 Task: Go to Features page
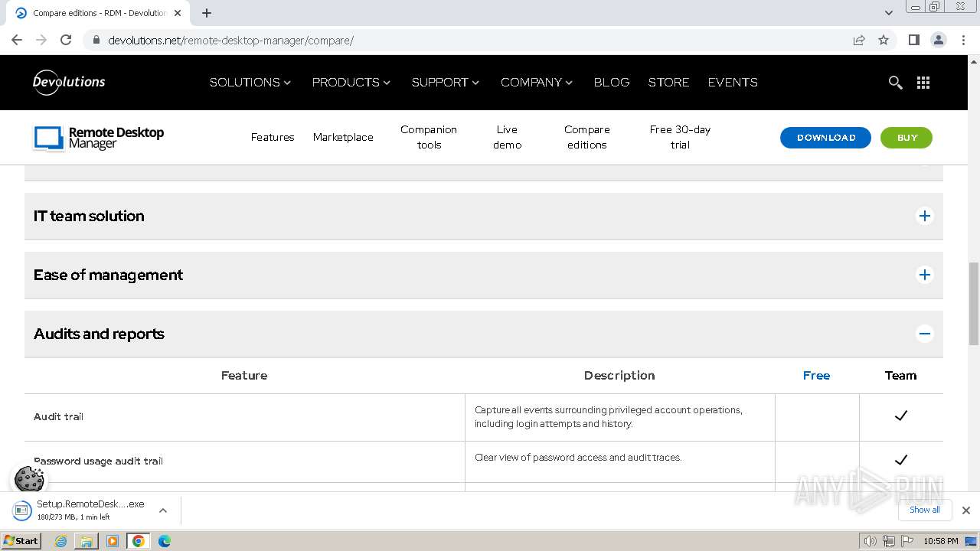pos(273,138)
